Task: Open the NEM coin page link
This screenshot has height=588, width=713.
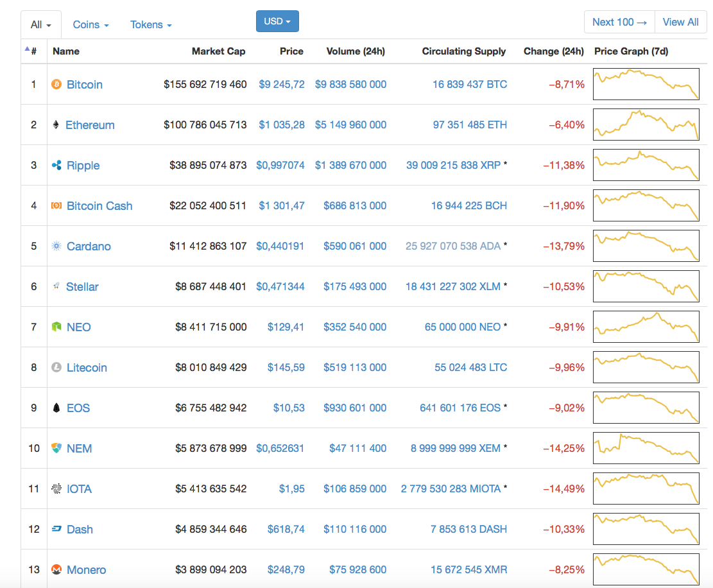Action: point(79,449)
